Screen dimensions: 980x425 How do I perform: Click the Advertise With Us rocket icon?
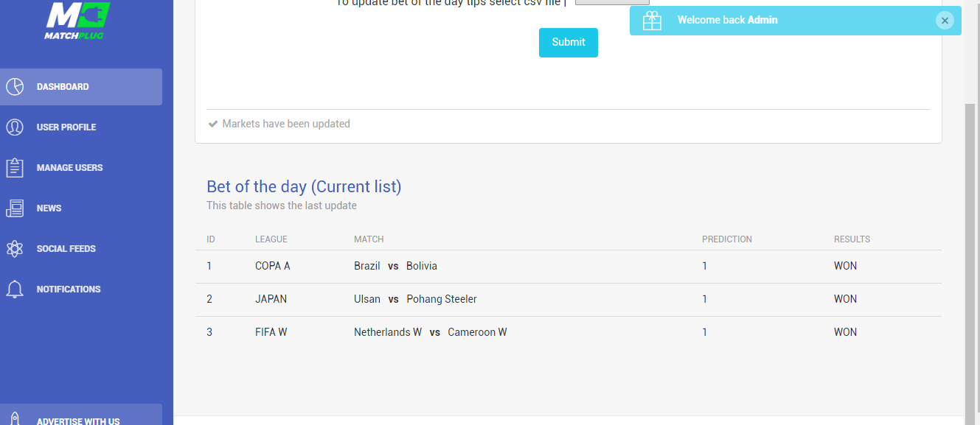[x=15, y=420]
